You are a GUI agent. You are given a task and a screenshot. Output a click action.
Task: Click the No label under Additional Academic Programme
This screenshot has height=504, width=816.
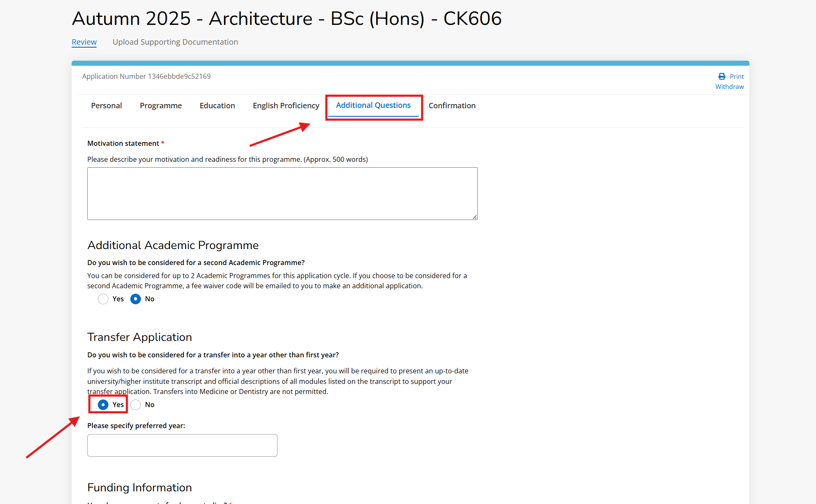[150, 299]
